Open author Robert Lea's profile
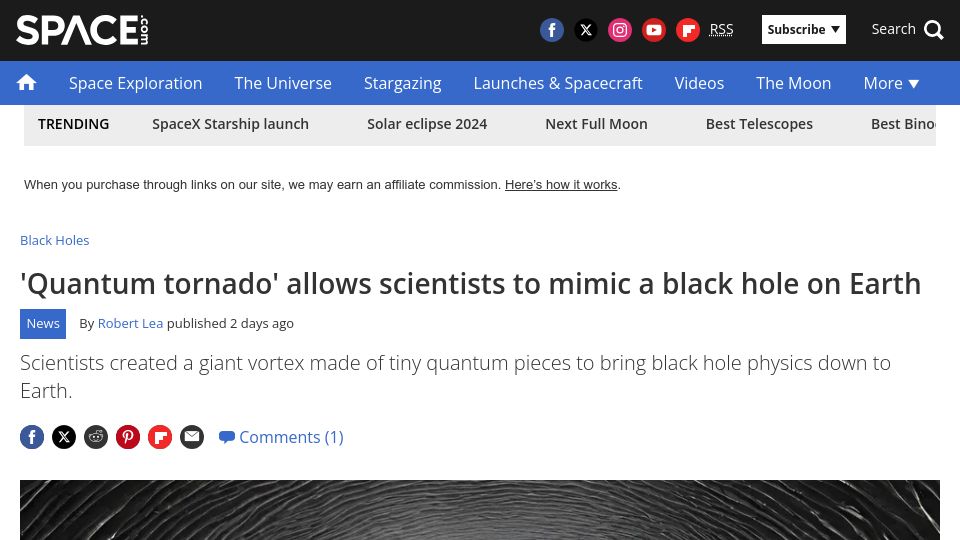The height and width of the screenshot is (540, 960). (130, 323)
